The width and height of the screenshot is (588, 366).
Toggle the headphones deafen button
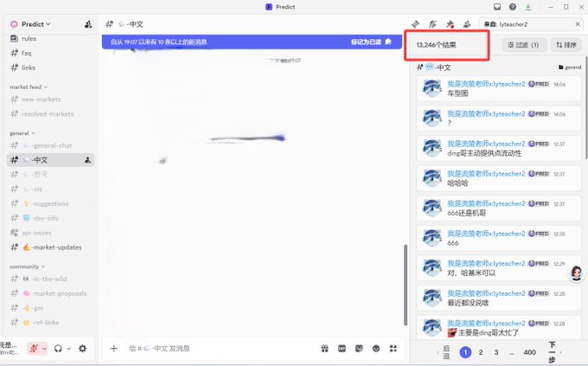coord(58,349)
